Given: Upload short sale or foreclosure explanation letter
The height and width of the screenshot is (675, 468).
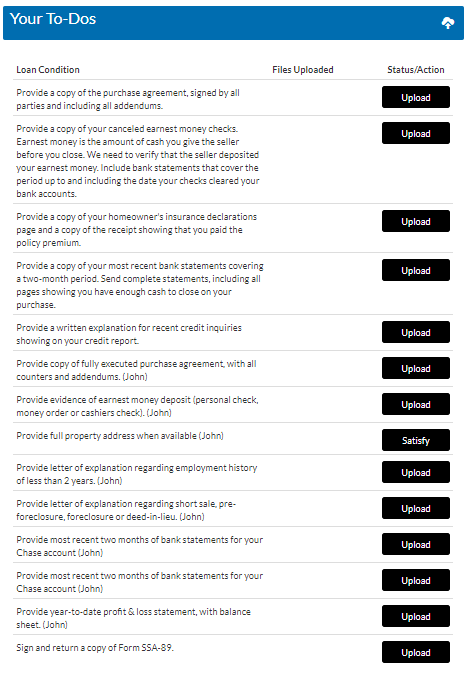Looking at the screenshot, I should coord(415,508).
